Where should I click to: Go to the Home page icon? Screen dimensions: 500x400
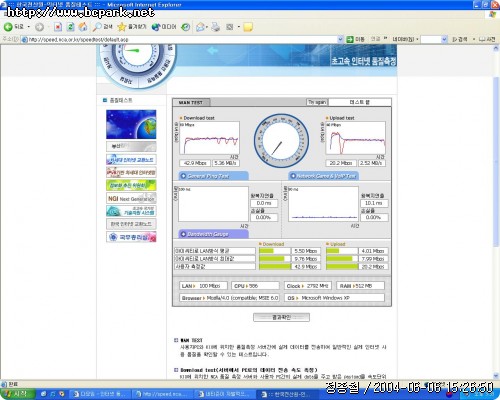[83, 27]
